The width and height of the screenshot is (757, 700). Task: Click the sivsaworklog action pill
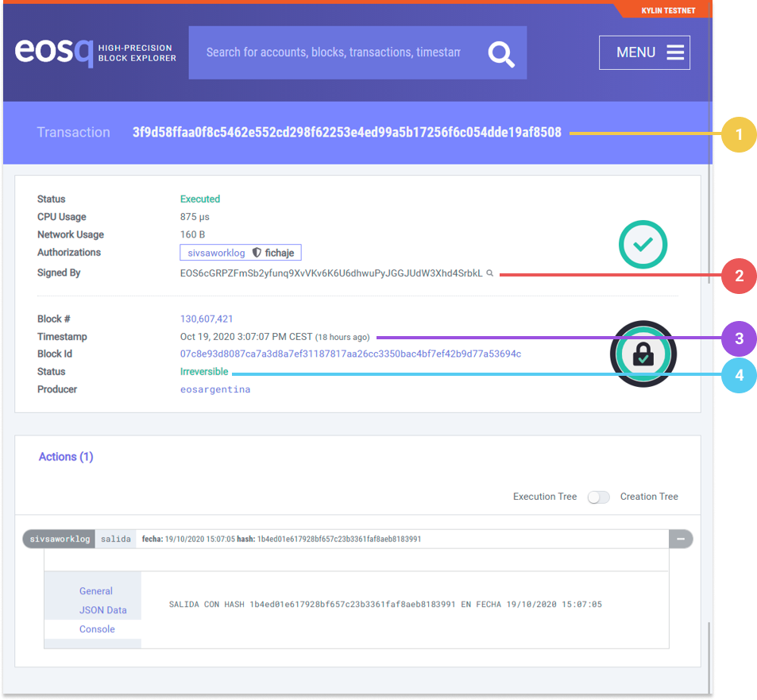[60, 539]
